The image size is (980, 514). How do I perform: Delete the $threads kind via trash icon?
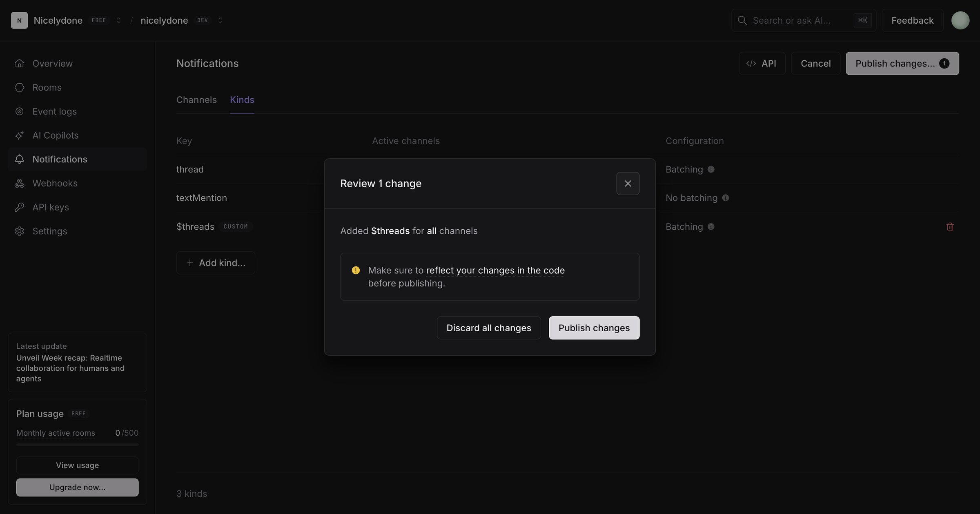950,227
